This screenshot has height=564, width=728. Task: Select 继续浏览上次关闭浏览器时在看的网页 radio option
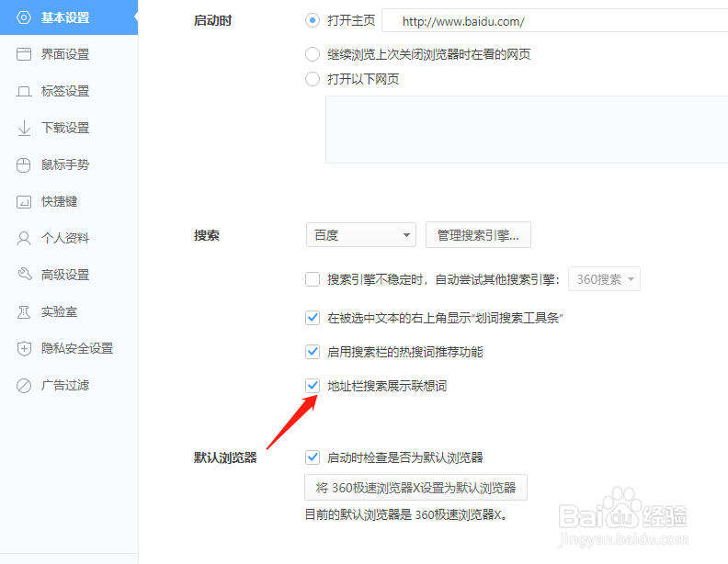click(313, 54)
